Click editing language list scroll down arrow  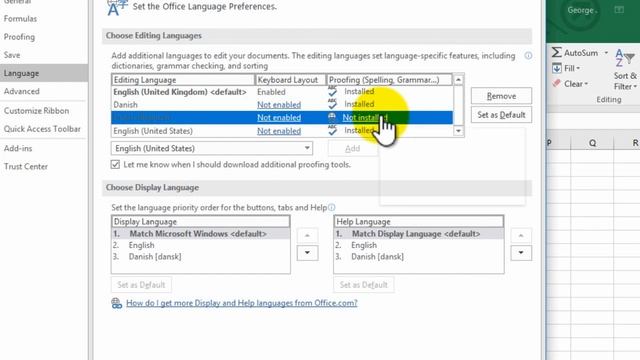pyautogui.click(x=458, y=131)
